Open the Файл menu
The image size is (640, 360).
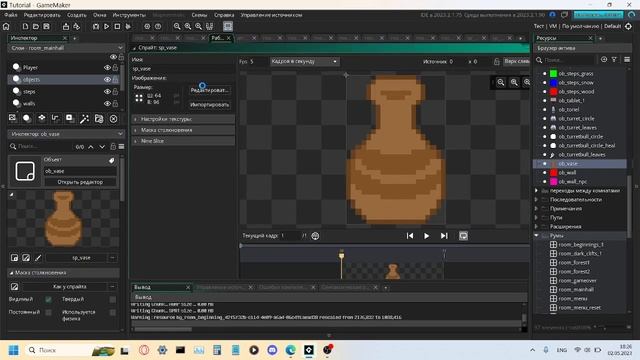11,15
